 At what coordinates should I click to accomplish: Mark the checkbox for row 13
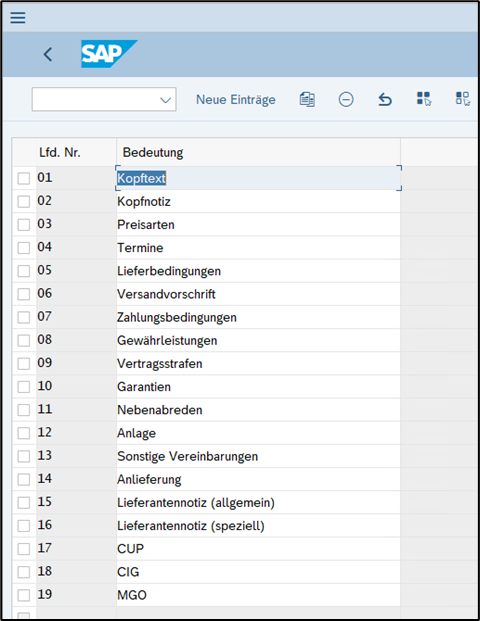tap(24, 456)
